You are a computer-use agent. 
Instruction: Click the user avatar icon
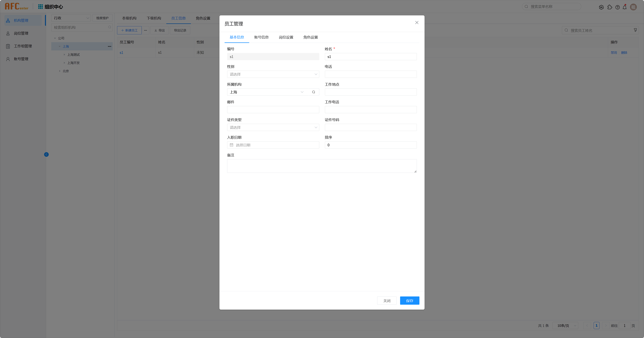[x=633, y=7]
